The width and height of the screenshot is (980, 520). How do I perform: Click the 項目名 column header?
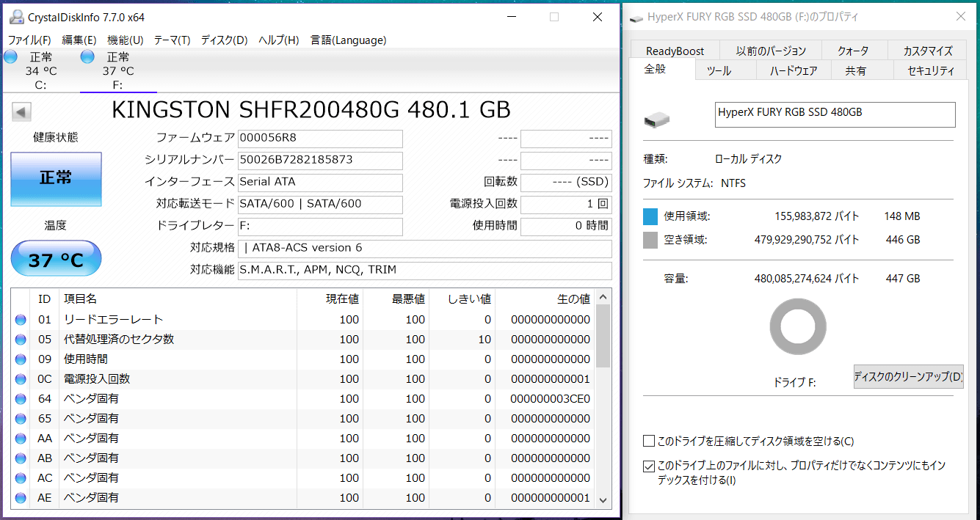pos(178,299)
